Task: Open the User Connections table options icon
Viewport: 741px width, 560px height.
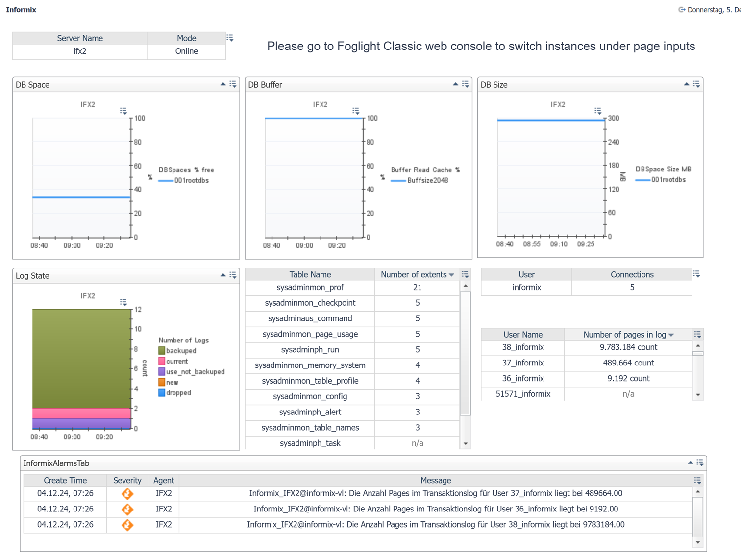Action: coord(696,274)
